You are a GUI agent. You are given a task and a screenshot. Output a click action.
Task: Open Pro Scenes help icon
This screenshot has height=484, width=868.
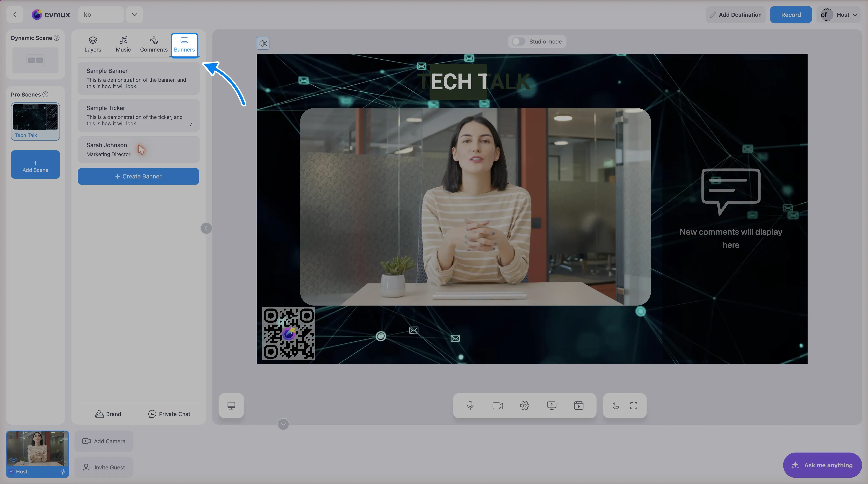point(45,94)
